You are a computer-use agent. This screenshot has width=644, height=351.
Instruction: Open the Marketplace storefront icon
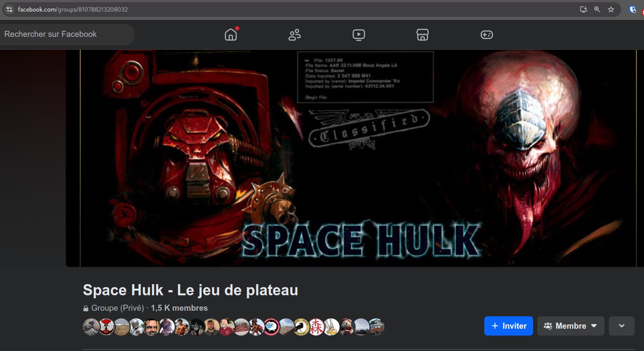coord(422,35)
